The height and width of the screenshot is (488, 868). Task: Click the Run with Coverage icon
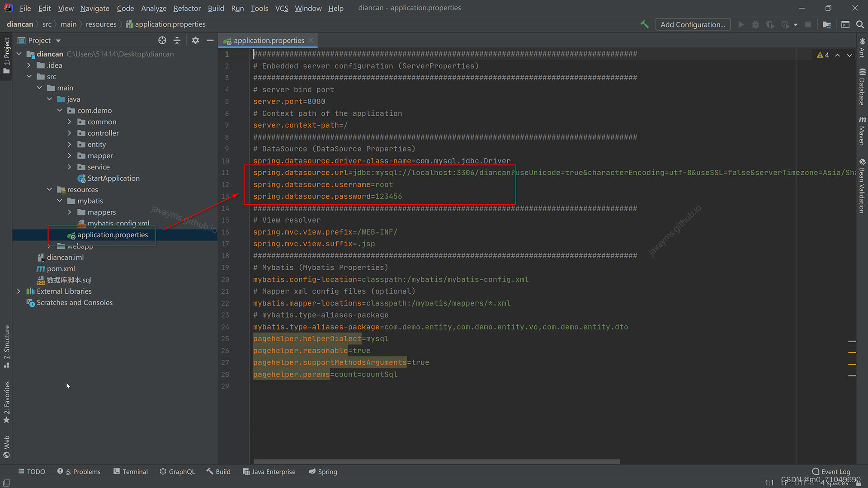tap(770, 24)
